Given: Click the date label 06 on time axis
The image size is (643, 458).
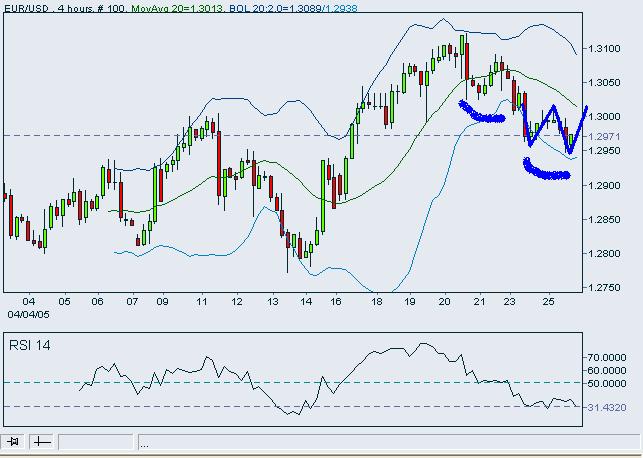Looking at the screenshot, I should pos(97,302).
